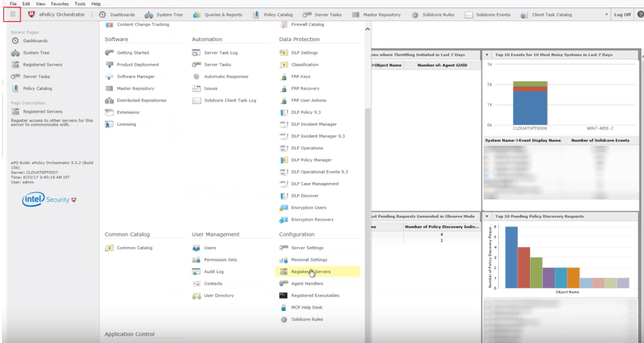Screen dimensions: 644x343
Task: Click the Product Deployment icon
Action: (x=109, y=64)
